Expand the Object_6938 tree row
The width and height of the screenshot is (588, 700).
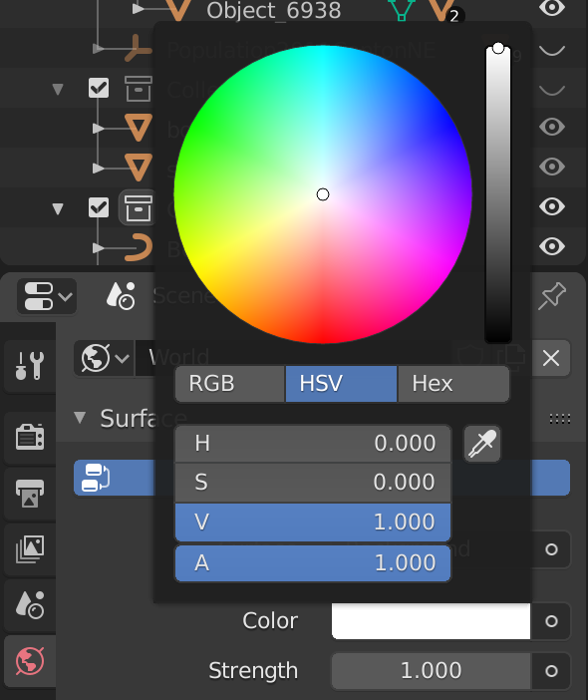(139, 9)
